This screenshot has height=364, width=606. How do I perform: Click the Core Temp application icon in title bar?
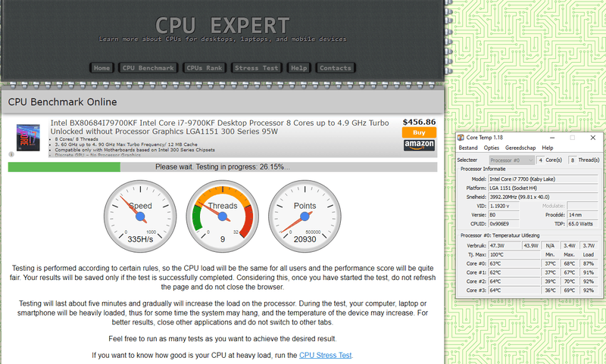(x=461, y=138)
